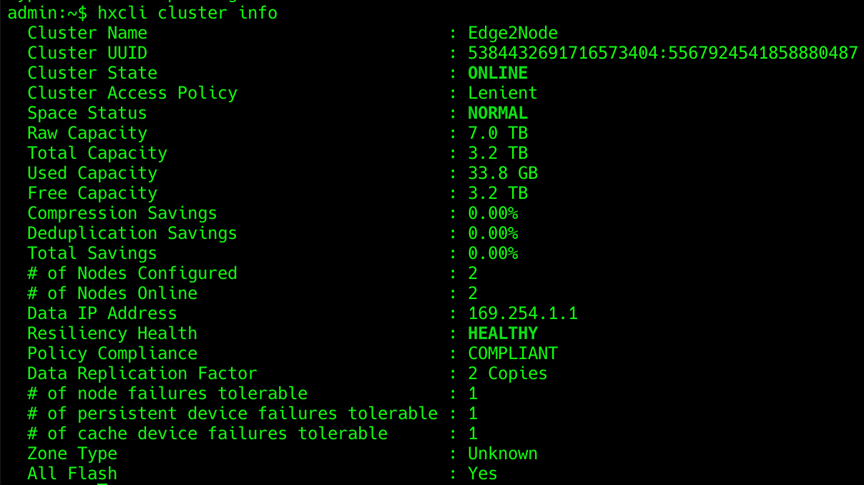Select the Edge2Node cluster name value
The image size is (864, 485).
point(512,33)
